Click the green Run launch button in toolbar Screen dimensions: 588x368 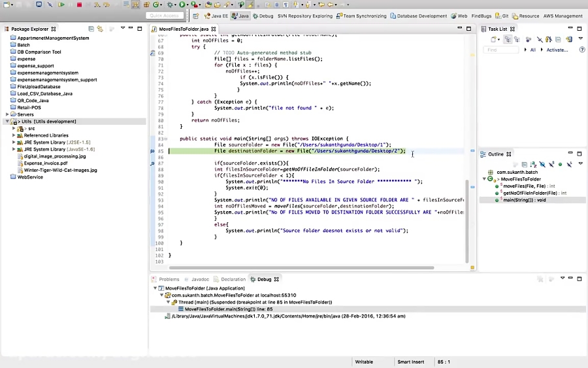pyautogui.click(x=182, y=5)
